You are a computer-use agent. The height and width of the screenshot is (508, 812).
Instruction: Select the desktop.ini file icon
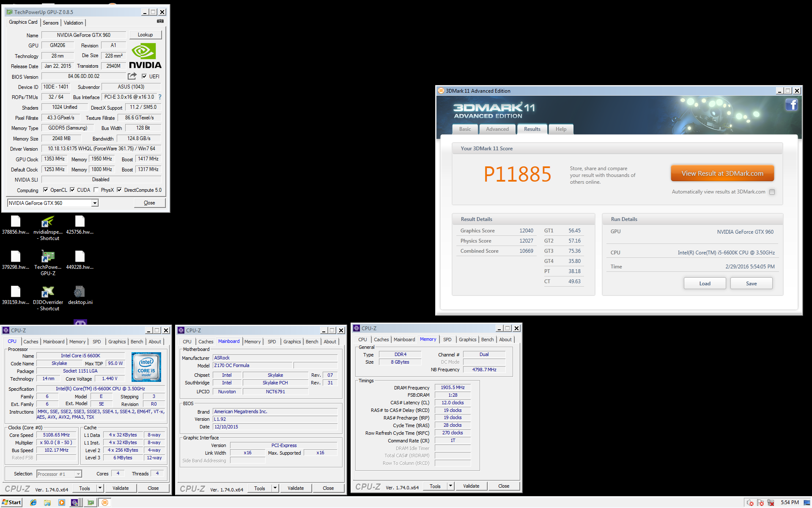click(x=80, y=295)
